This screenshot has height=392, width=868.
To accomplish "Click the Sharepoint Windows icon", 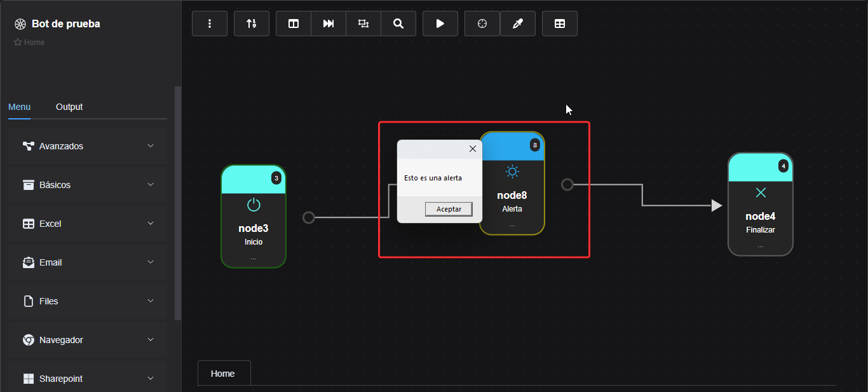I will [29, 379].
